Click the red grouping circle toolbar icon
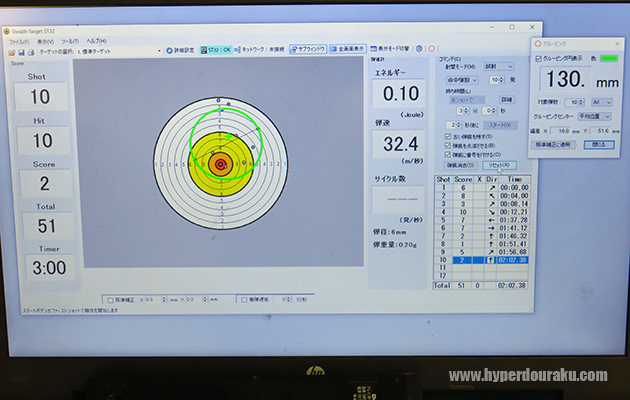The height and width of the screenshot is (400, 630). 432,49
